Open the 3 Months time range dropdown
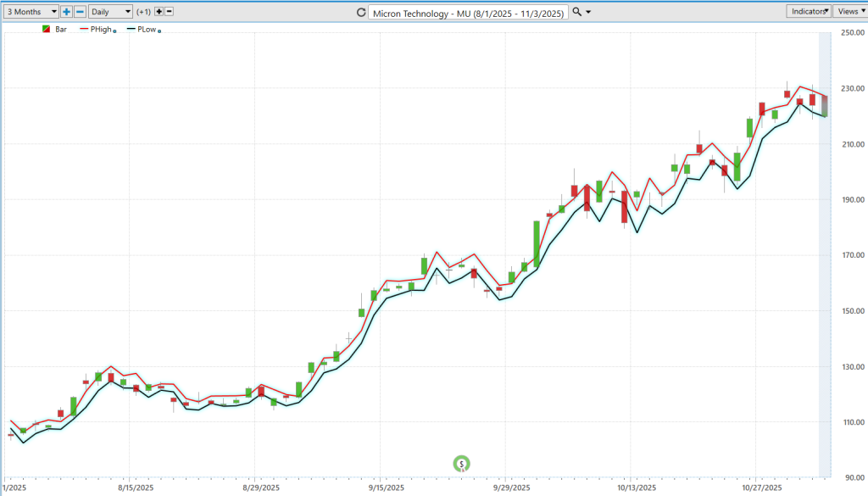This screenshot has height=496, width=868. click(31, 12)
